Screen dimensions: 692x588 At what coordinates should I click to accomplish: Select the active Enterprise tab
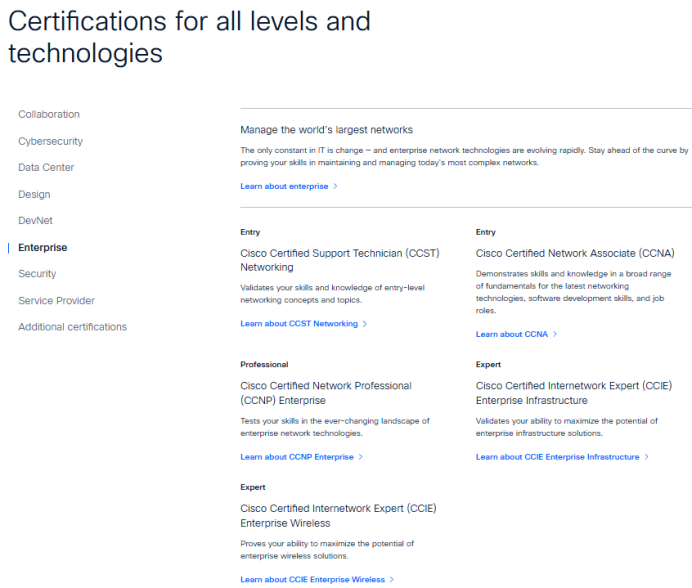click(x=42, y=248)
